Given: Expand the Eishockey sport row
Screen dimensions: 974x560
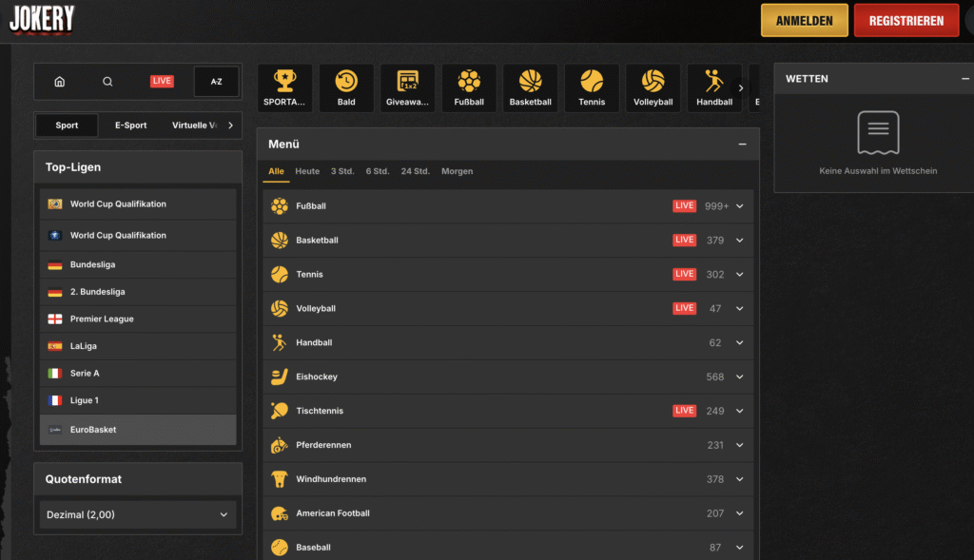Looking at the screenshot, I should pos(740,377).
